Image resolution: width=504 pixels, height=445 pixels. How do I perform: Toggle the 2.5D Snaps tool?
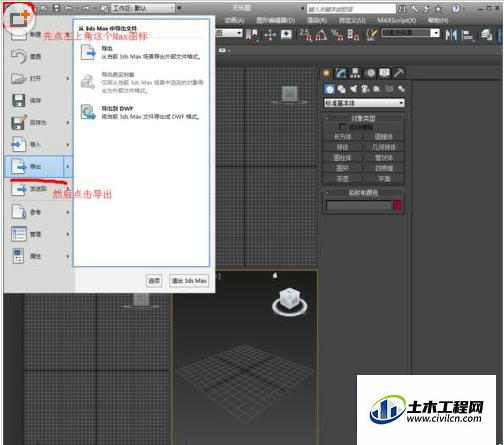point(306,35)
